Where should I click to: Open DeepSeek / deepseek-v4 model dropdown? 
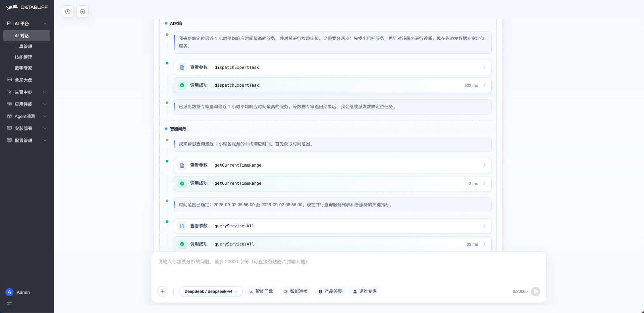211,292
